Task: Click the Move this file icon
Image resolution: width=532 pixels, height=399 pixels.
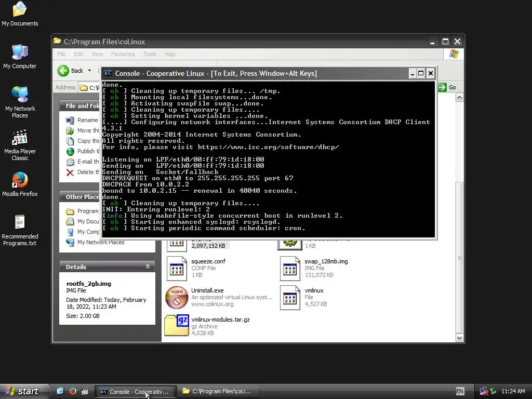Action: 70,130
